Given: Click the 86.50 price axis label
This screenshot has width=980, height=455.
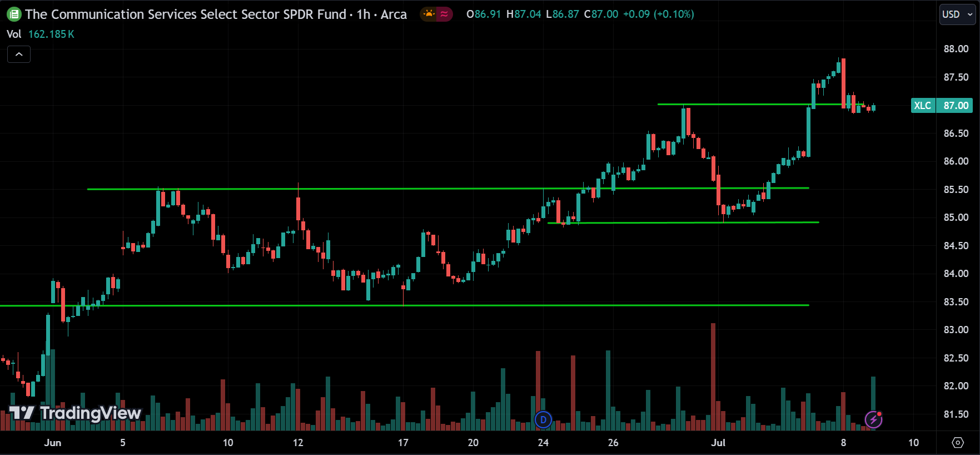Looking at the screenshot, I should (x=956, y=133).
